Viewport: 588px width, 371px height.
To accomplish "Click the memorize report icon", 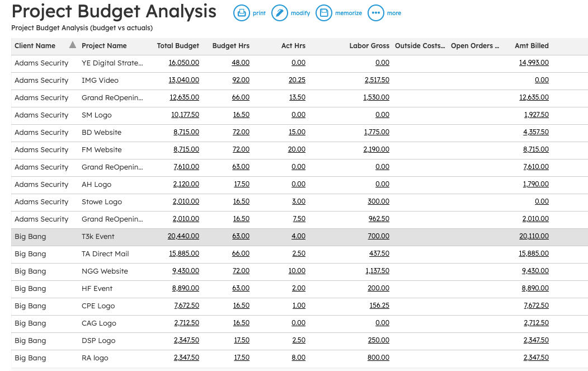I will 324,12.
